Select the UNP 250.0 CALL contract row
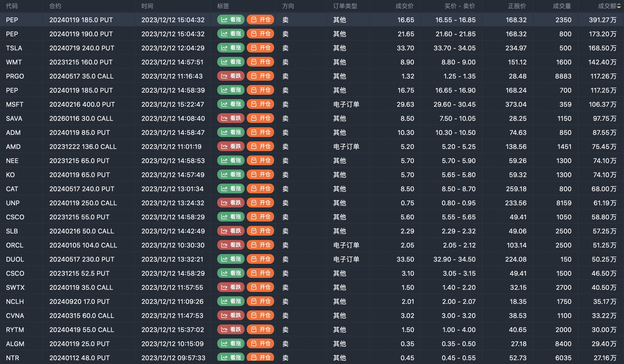 pos(83,203)
